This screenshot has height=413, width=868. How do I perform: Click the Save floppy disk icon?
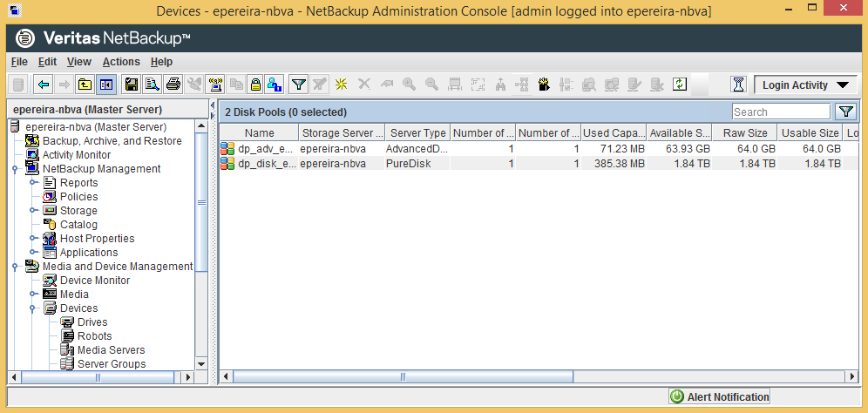coord(132,85)
